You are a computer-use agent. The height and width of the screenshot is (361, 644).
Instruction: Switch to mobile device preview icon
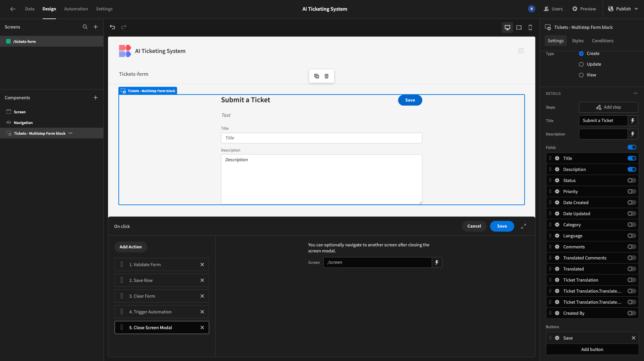click(530, 27)
